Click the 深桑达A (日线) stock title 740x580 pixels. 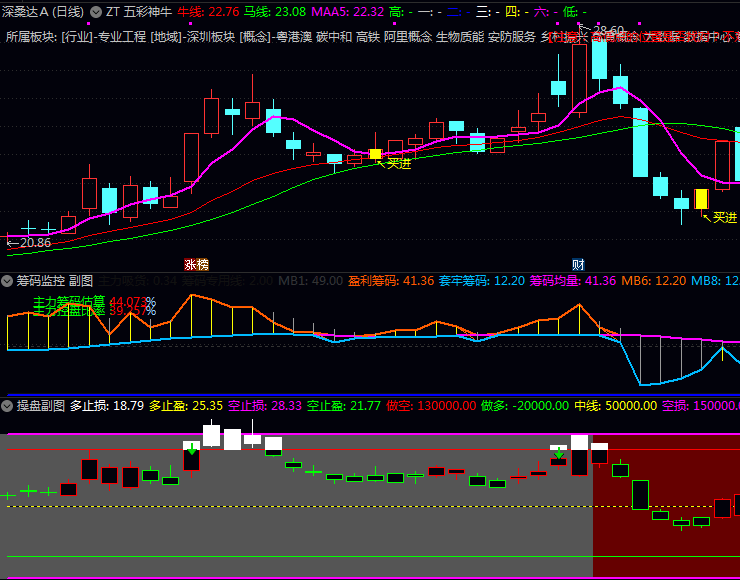45,12
